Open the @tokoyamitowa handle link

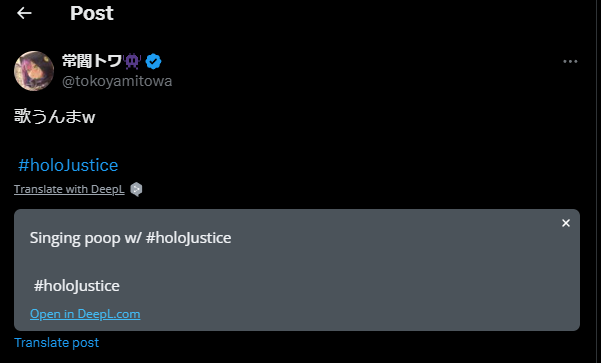pyautogui.click(x=117, y=81)
